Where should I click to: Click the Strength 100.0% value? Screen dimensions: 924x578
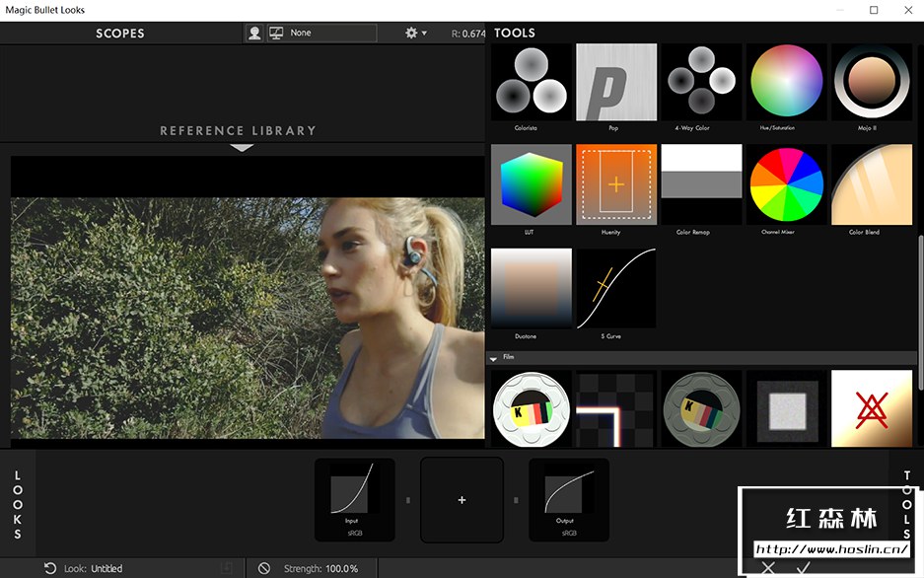tap(340, 568)
